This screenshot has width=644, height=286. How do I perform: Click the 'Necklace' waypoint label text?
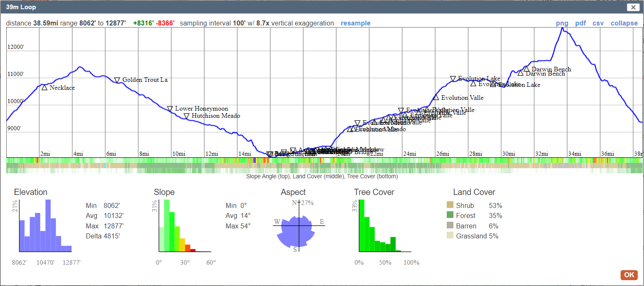tap(62, 88)
